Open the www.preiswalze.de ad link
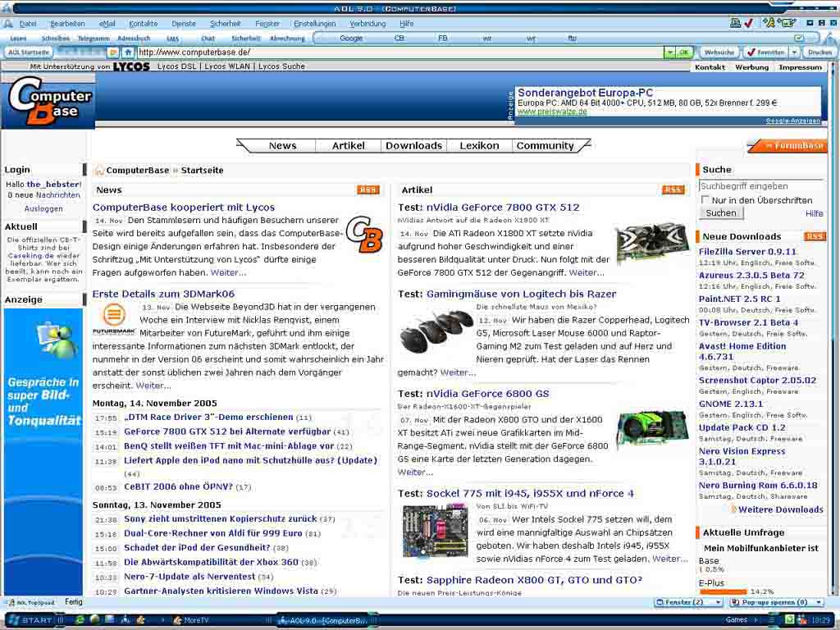Screen dimensions: 840x630 (552, 112)
